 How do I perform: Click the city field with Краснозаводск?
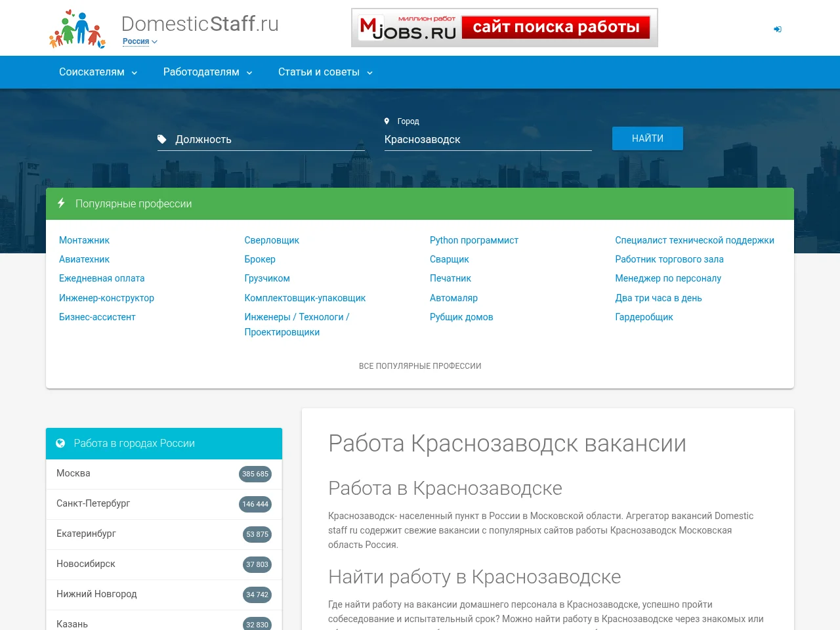coord(488,139)
